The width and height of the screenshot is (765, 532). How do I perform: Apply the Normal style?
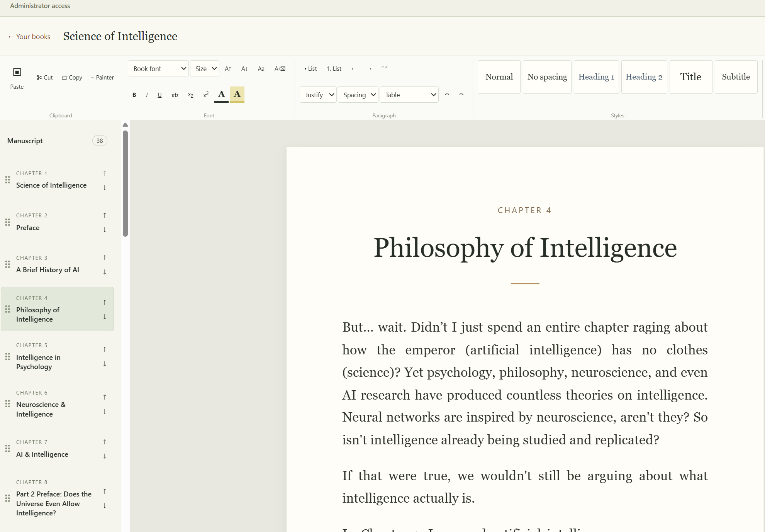(499, 77)
